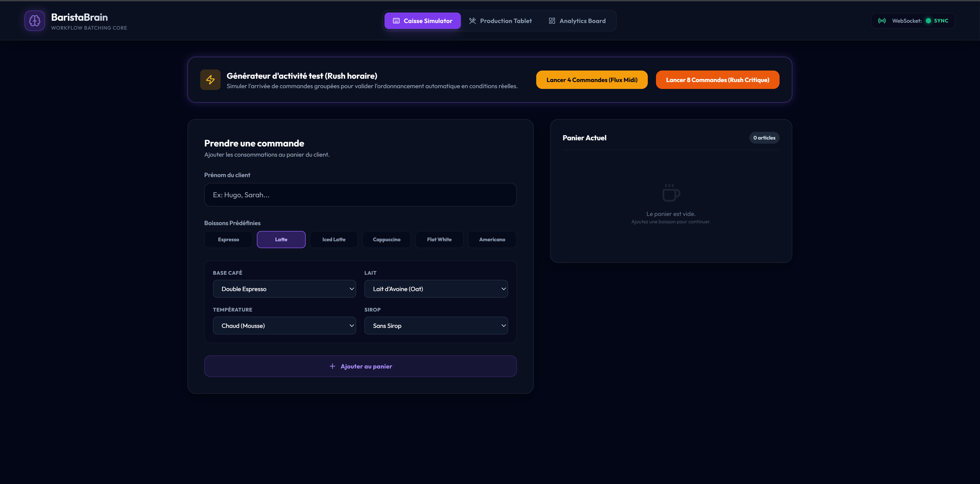Screen dimensions: 980x484
Task: Switch to Caisse Simulator tab
Action: 422,21
